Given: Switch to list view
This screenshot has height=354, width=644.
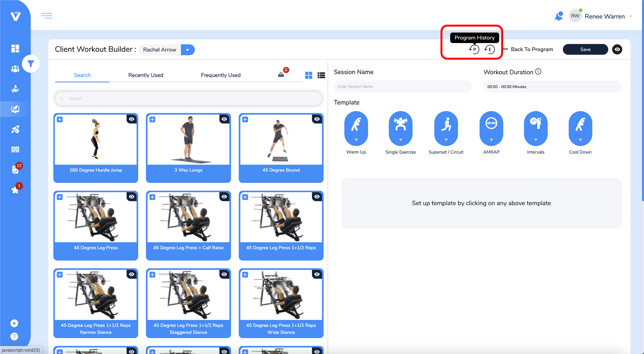Looking at the screenshot, I should pos(321,75).
